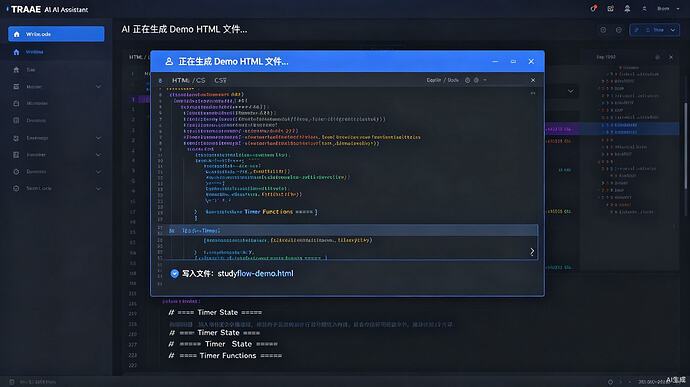This screenshot has width=690, height=387.
Task: Open the blue dropdown button in top right
Action: coord(655,30)
